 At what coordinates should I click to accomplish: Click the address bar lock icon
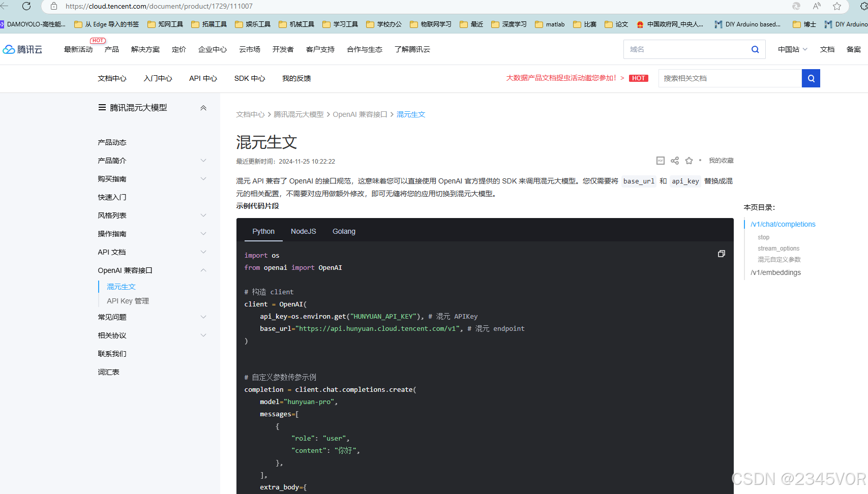[54, 6]
